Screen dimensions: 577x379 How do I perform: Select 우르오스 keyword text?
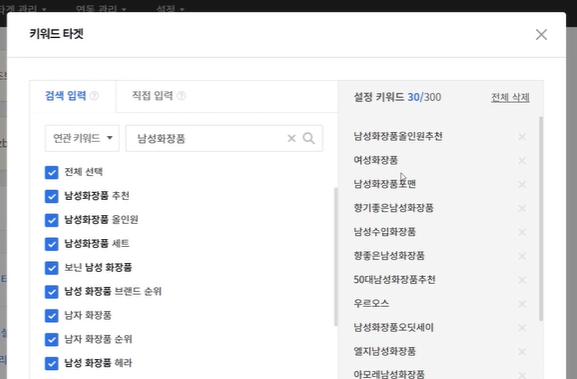tap(371, 304)
